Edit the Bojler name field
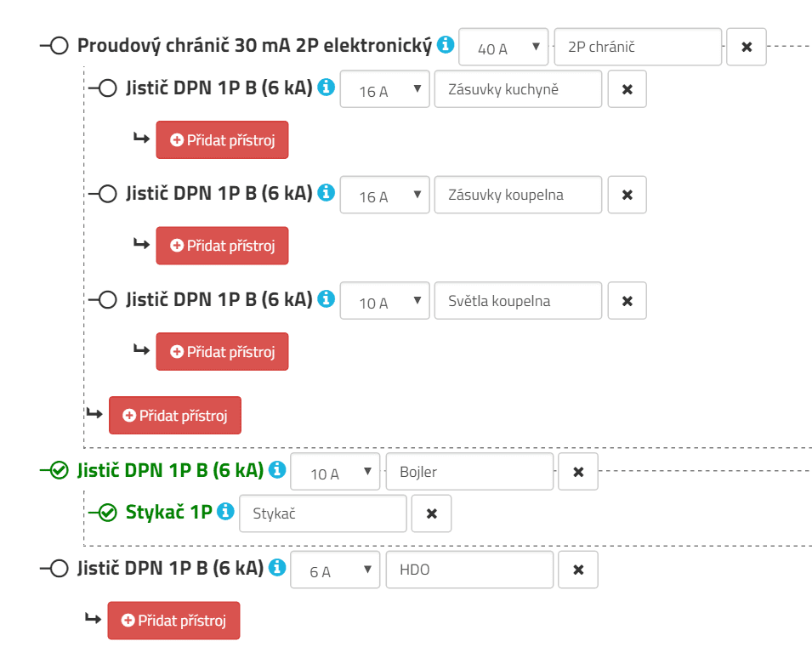The width and height of the screenshot is (812, 658). coord(469,472)
